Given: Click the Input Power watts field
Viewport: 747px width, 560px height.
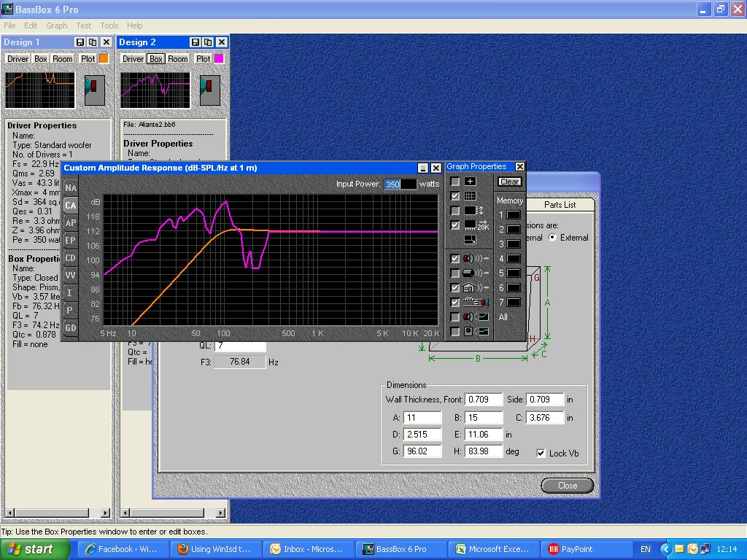Looking at the screenshot, I should (x=400, y=184).
